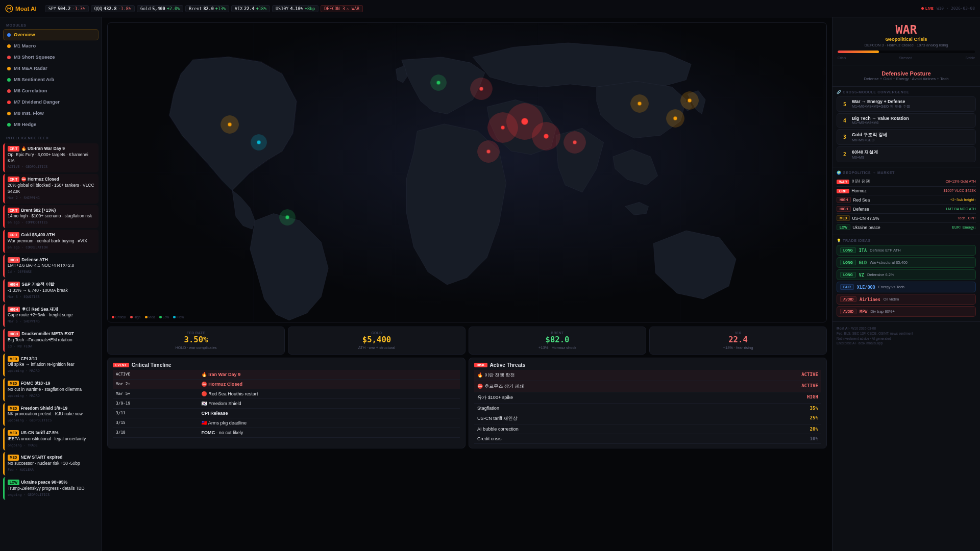Select CPI Release timeline row

coord(286,413)
